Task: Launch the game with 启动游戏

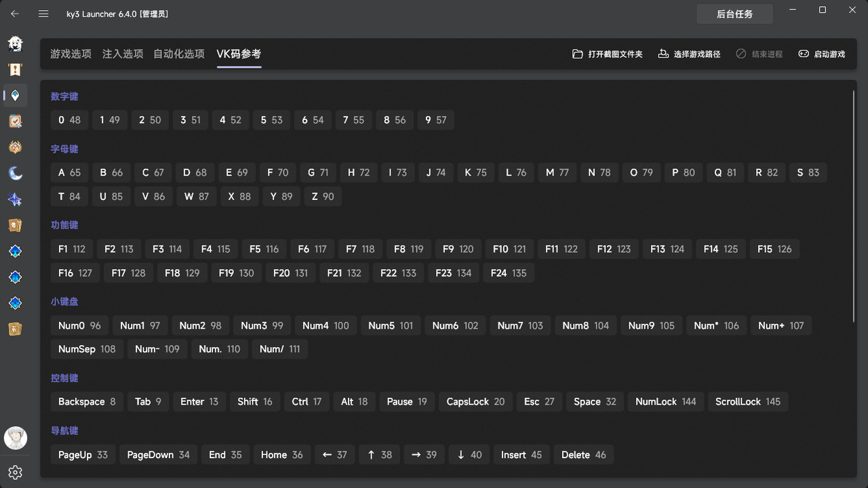Action: (821, 54)
